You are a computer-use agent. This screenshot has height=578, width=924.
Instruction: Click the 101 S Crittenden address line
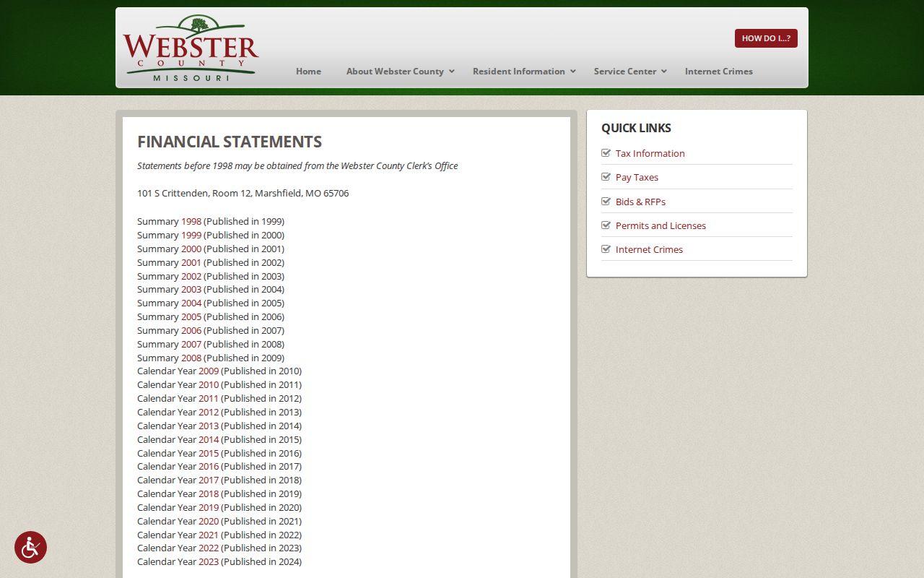[243, 194]
